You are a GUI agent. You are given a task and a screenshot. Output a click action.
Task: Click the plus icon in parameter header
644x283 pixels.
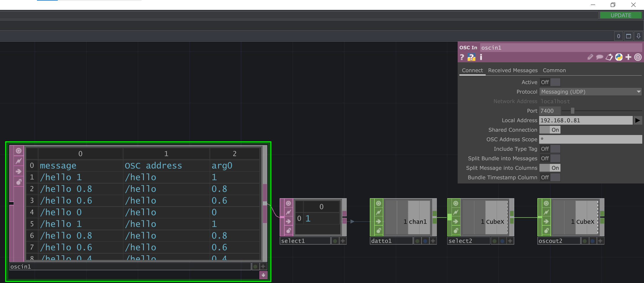coord(628,57)
